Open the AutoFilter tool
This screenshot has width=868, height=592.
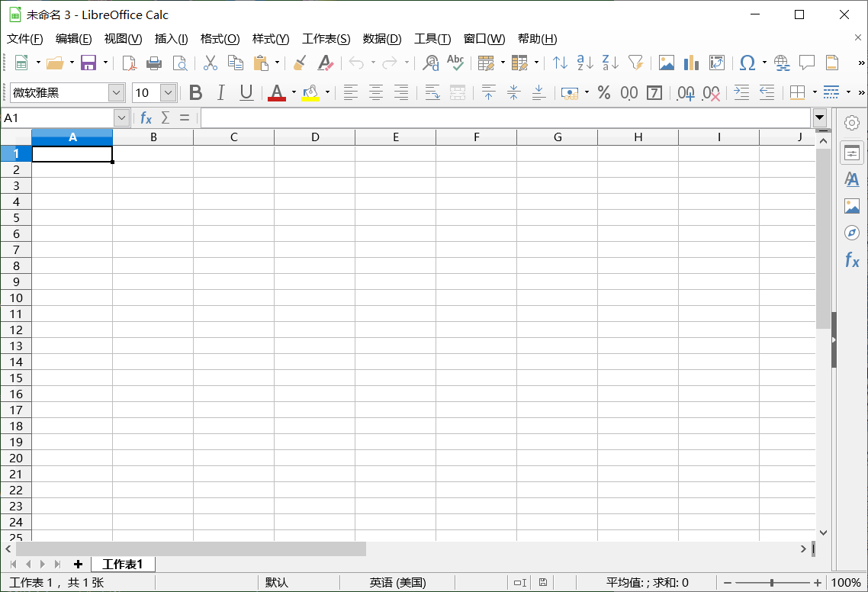click(637, 63)
